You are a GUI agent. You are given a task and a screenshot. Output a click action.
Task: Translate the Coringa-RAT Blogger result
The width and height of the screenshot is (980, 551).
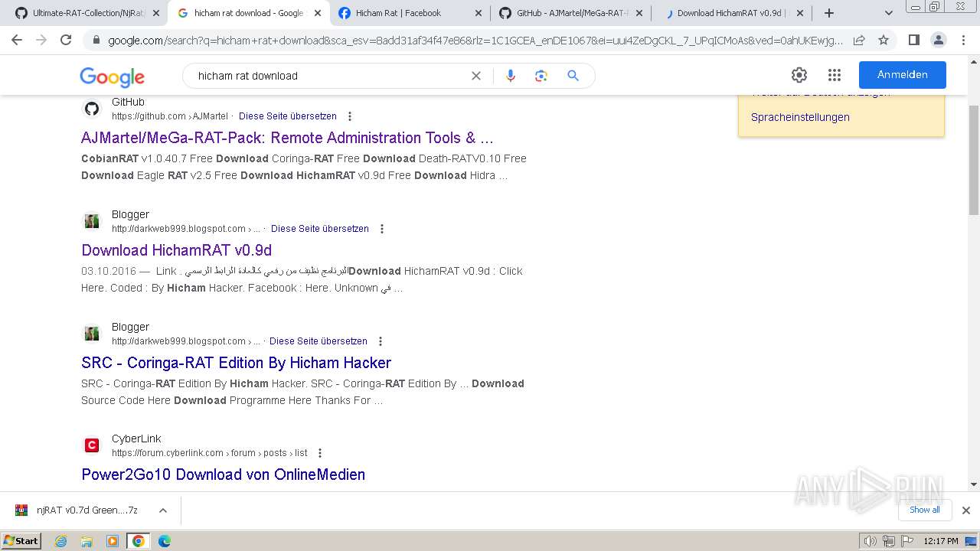(318, 341)
